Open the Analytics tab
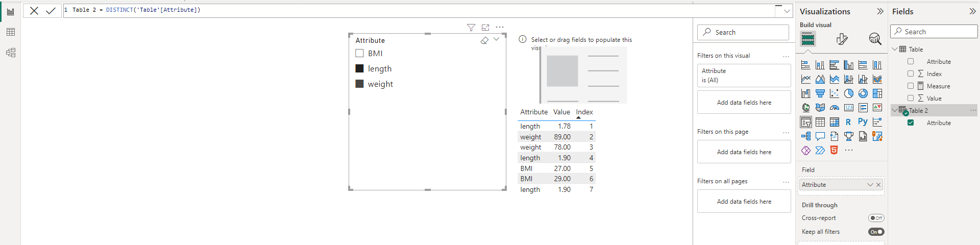Viewport: 980px width, 245px height. (875, 39)
